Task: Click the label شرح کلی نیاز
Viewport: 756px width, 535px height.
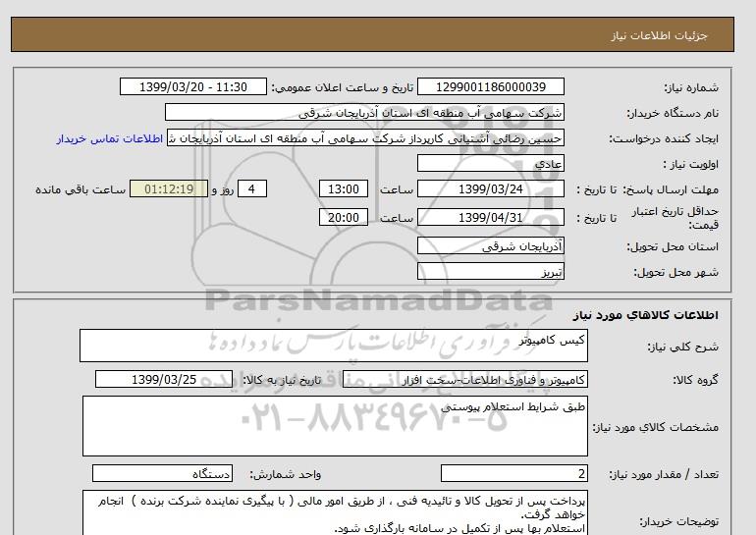Action: 682,347
